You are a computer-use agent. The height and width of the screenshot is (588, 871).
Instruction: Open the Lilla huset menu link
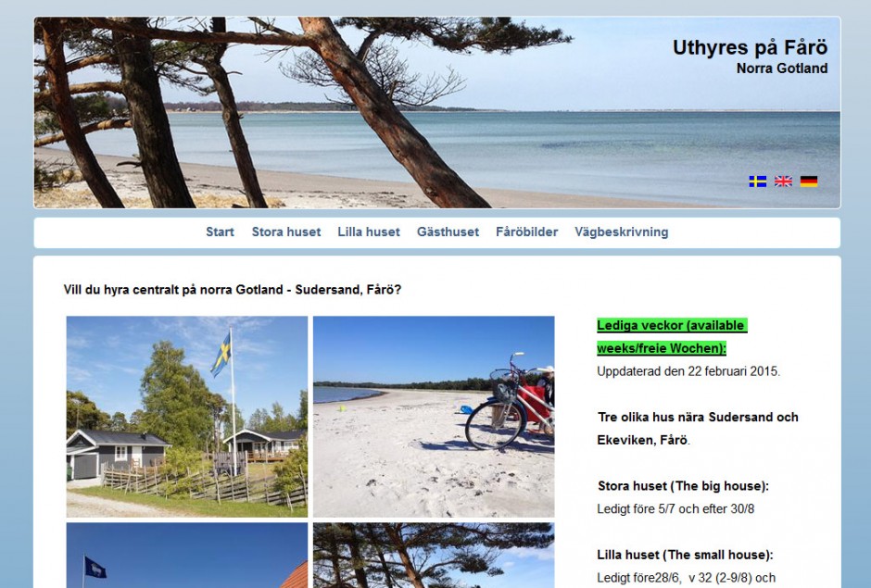tap(369, 232)
